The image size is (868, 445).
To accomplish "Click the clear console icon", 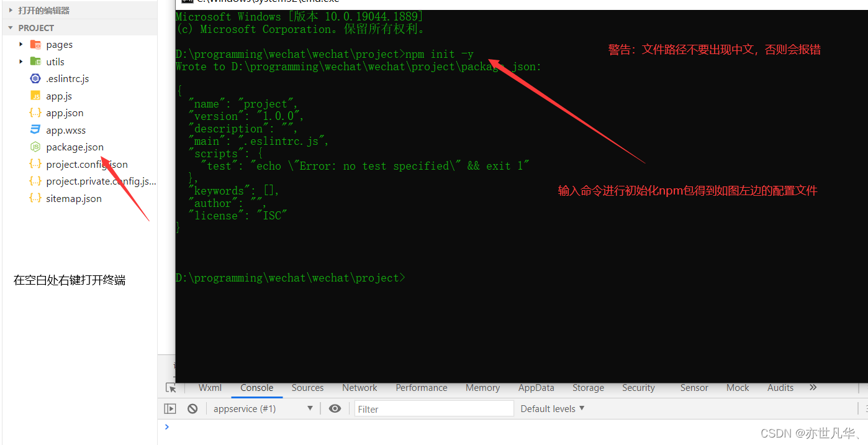I will 192,408.
